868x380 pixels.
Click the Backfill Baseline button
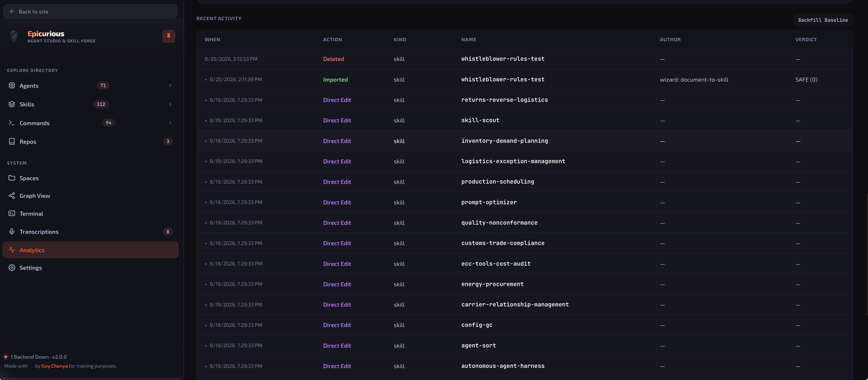[x=823, y=20]
